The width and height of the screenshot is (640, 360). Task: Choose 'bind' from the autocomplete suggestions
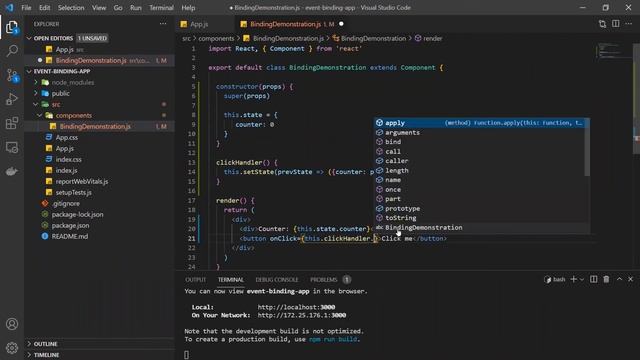point(480,142)
